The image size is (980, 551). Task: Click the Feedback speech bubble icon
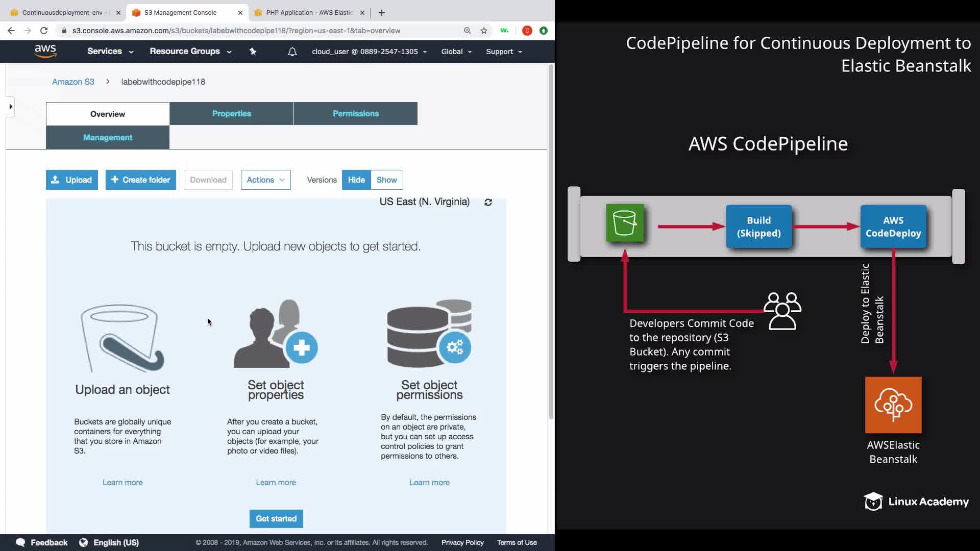pos(20,542)
